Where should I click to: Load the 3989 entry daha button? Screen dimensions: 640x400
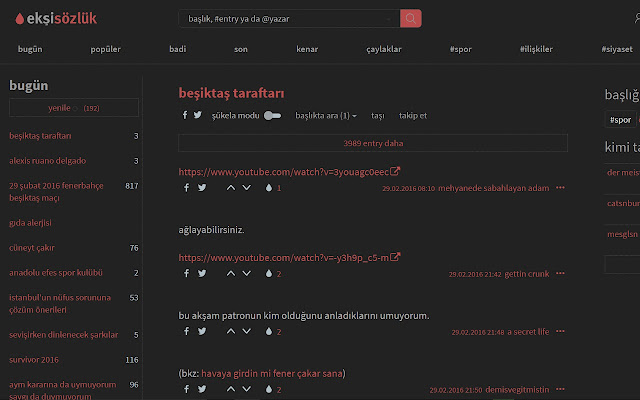373,143
